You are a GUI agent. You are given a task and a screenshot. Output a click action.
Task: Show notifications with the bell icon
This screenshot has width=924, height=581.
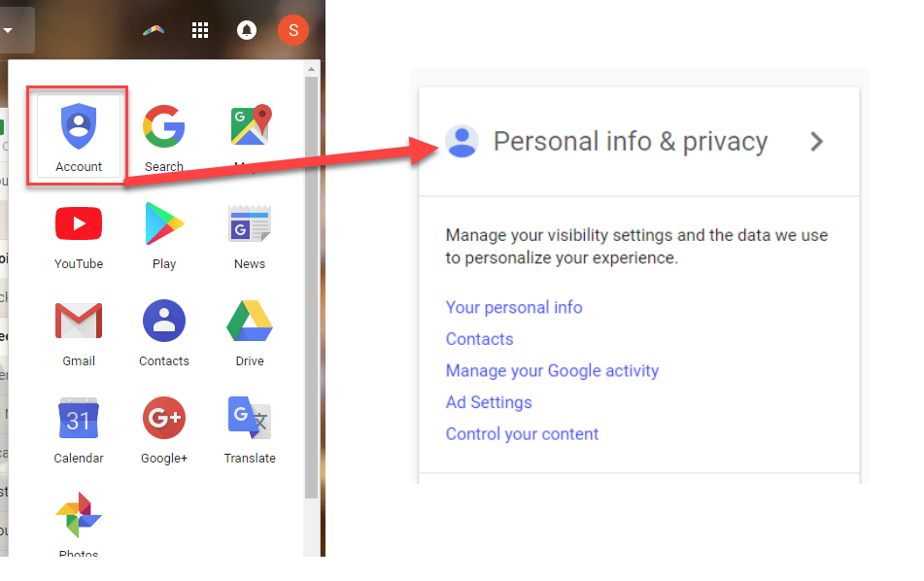pyautogui.click(x=247, y=30)
